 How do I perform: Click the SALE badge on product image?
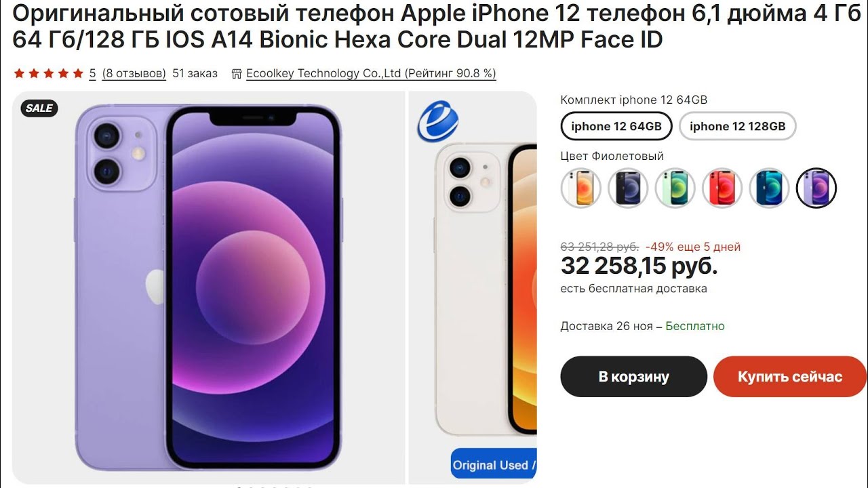click(x=39, y=108)
